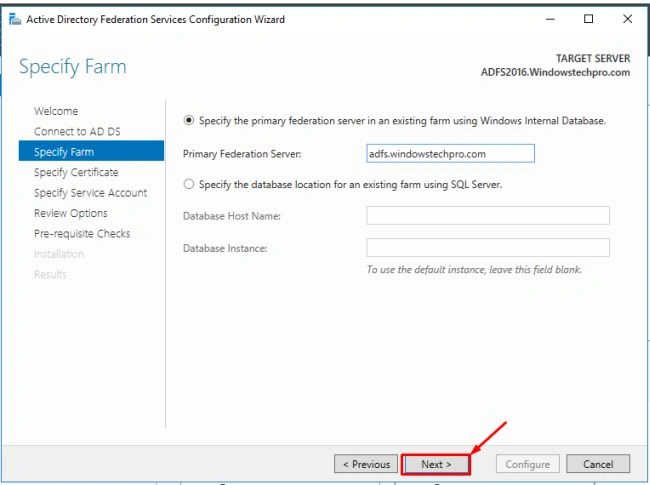Click the Results step
The image size is (650, 485).
(x=50, y=274)
